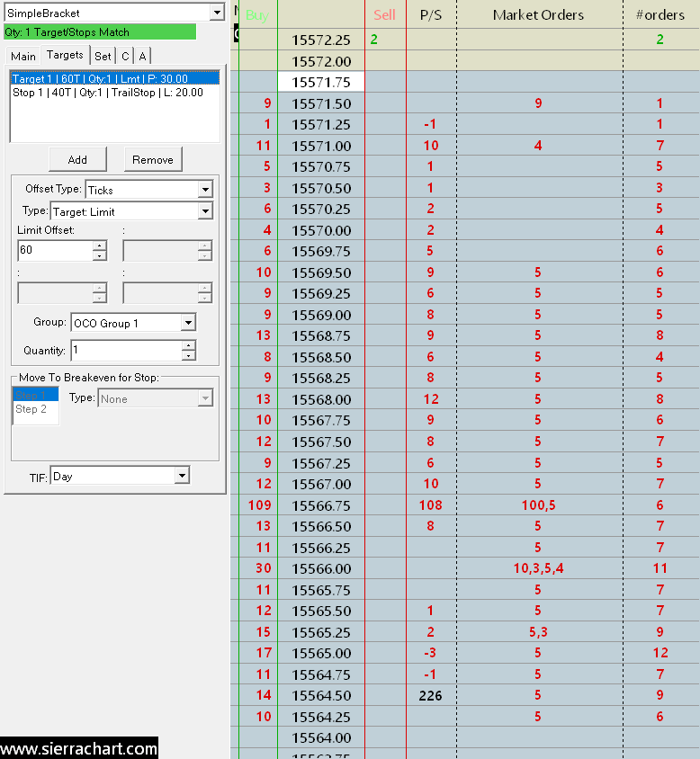Viewport: 700px width, 759px height.
Task: Click the P/S value 226 at 15564.50
Action: click(x=431, y=695)
